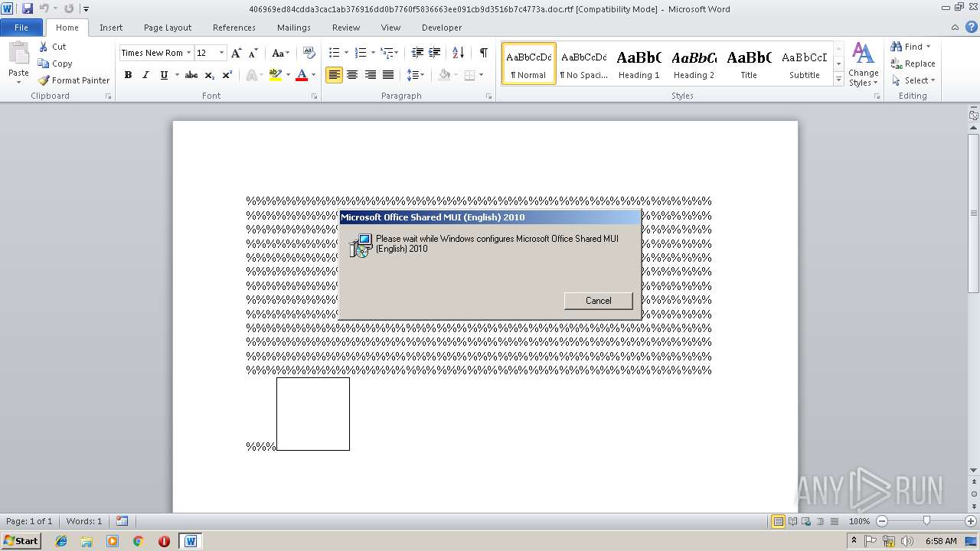Image resolution: width=980 pixels, height=551 pixels.
Task: Click the Save icon in quick access toolbar
Action: (x=28, y=9)
